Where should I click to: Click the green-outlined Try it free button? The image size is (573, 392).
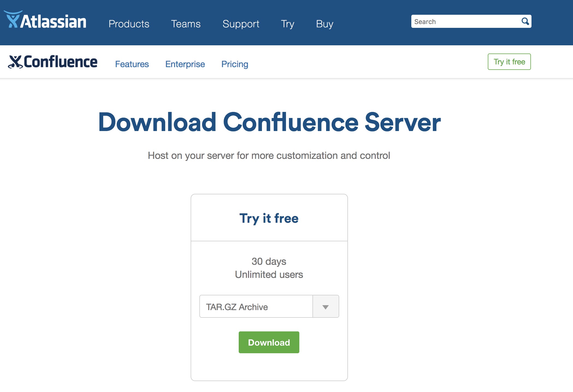tap(509, 62)
